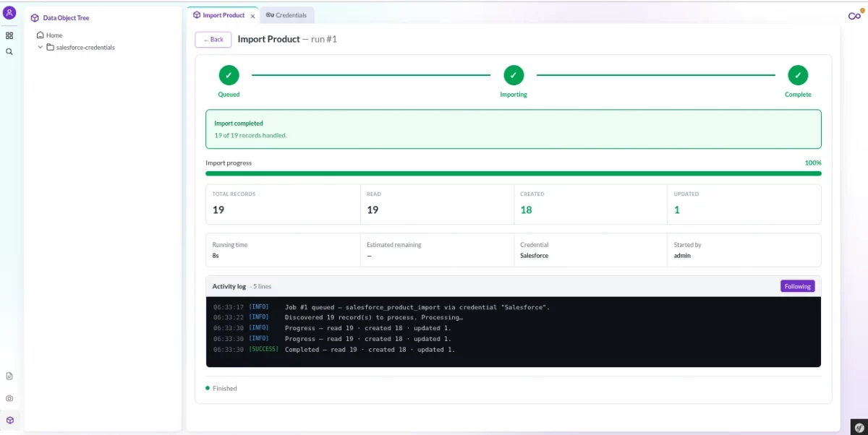Click the Running time 8s value
The height and width of the screenshot is (435, 868).
[216, 255]
